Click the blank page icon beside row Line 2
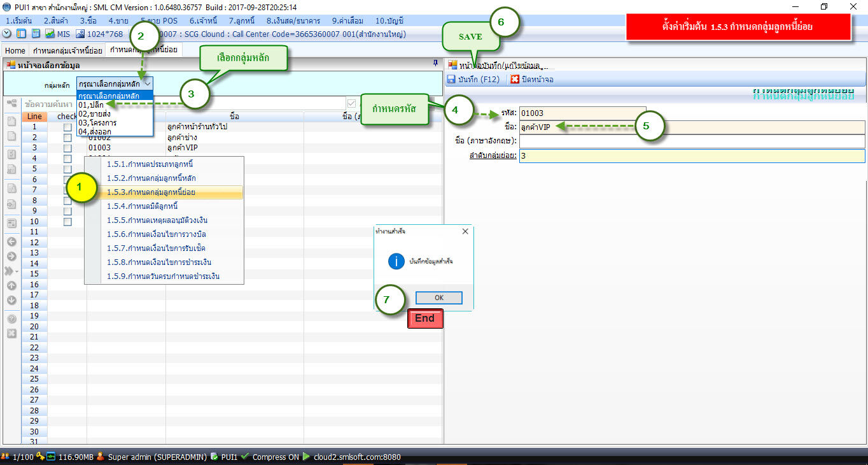The width and height of the screenshot is (868, 465). (11, 136)
